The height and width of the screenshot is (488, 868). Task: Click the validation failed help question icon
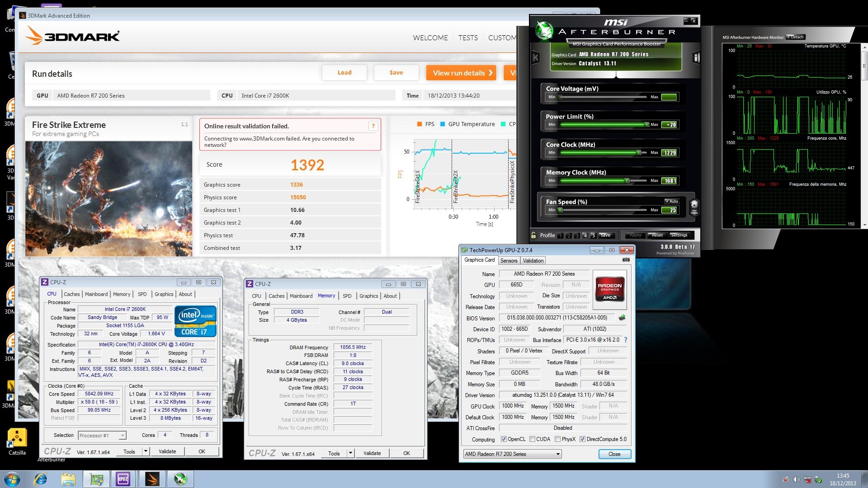(x=373, y=126)
